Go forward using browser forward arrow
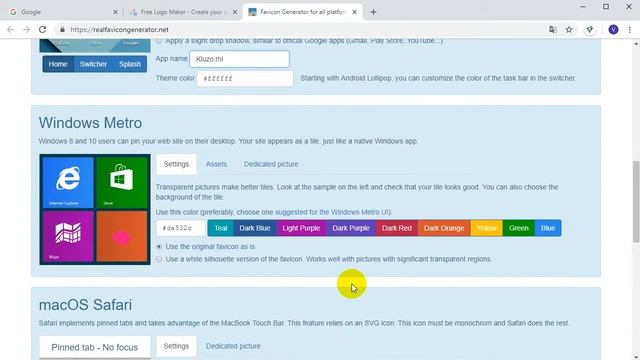Image resolution: width=640 pixels, height=360 pixels. coord(27,29)
